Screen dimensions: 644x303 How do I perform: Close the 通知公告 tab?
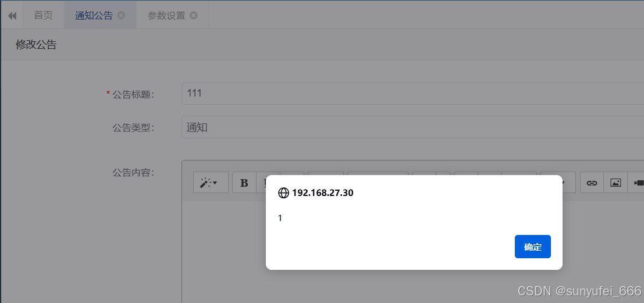[121, 15]
